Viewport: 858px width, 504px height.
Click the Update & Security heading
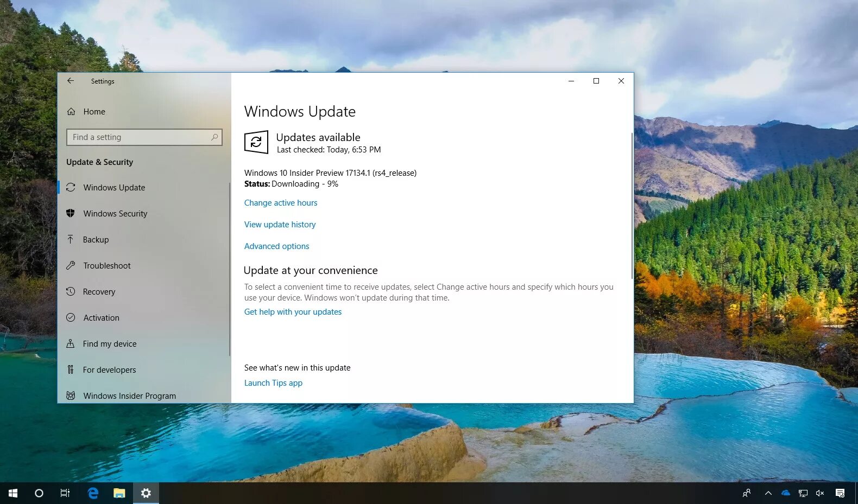[99, 162]
